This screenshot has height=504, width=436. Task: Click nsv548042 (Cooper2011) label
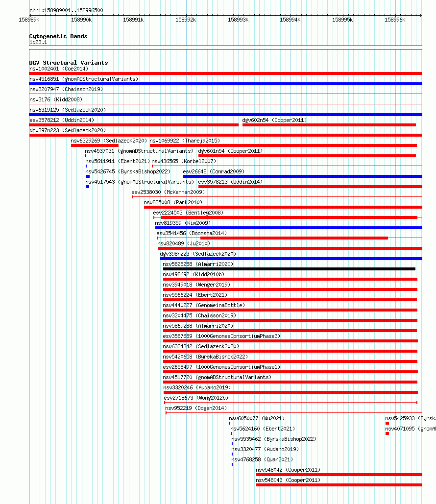point(288,470)
